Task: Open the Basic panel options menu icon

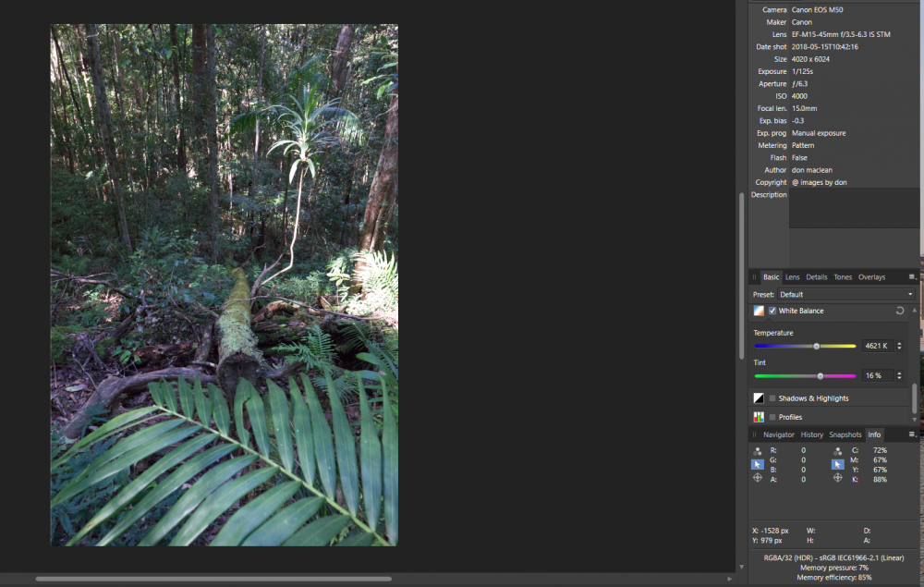Action: click(911, 277)
